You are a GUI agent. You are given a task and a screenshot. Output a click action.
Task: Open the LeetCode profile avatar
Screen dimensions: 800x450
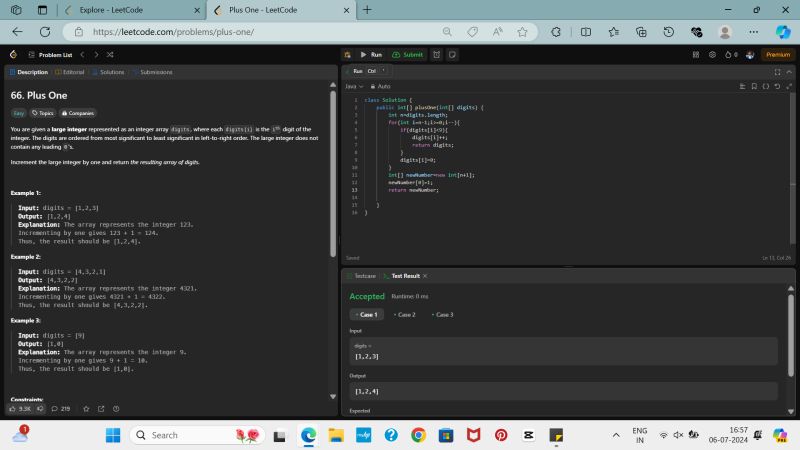(x=750, y=55)
